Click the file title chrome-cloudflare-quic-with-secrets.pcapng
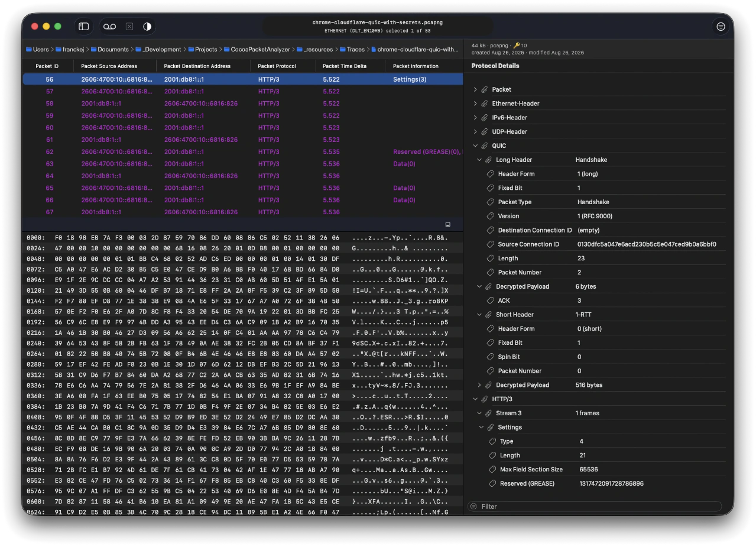This screenshot has width=756, height=546. click(x=378, y=22)
